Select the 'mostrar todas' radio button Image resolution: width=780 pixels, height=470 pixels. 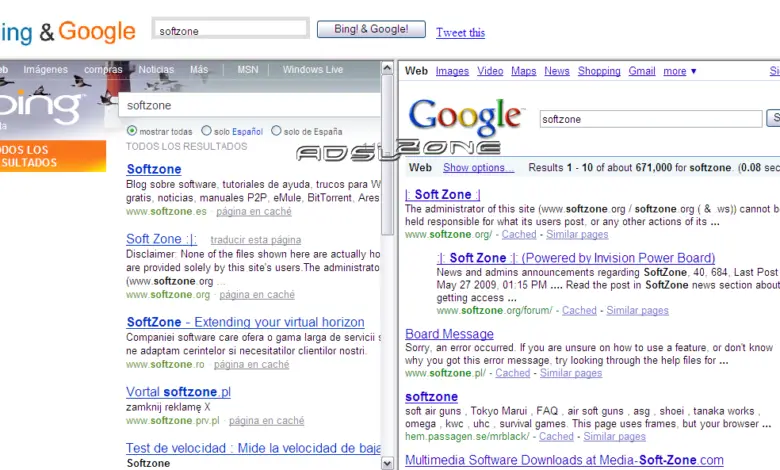point(132,131)
